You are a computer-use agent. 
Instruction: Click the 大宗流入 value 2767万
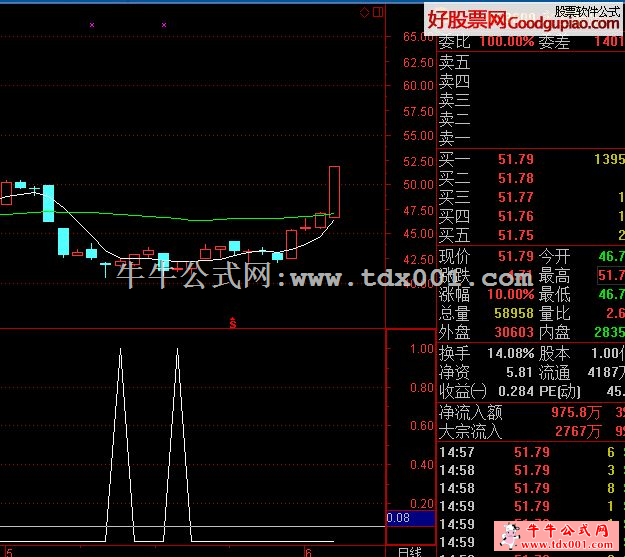[x=578, y=431]
